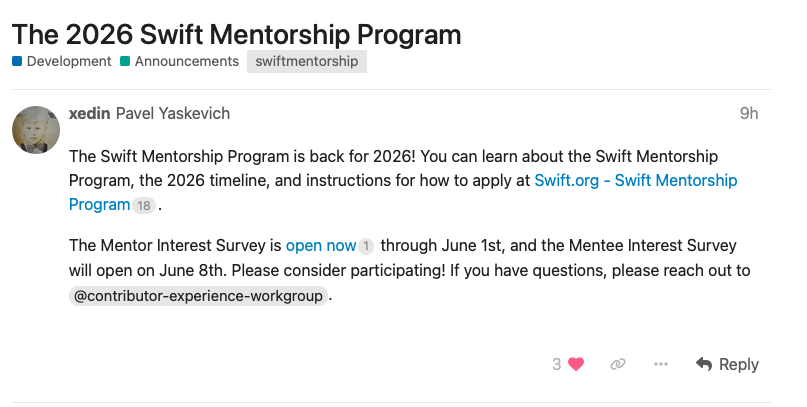Image resolution: width=807 pixels, height=407 pixels.
Task: Open the Announcements category
Action: pos(180,61)
